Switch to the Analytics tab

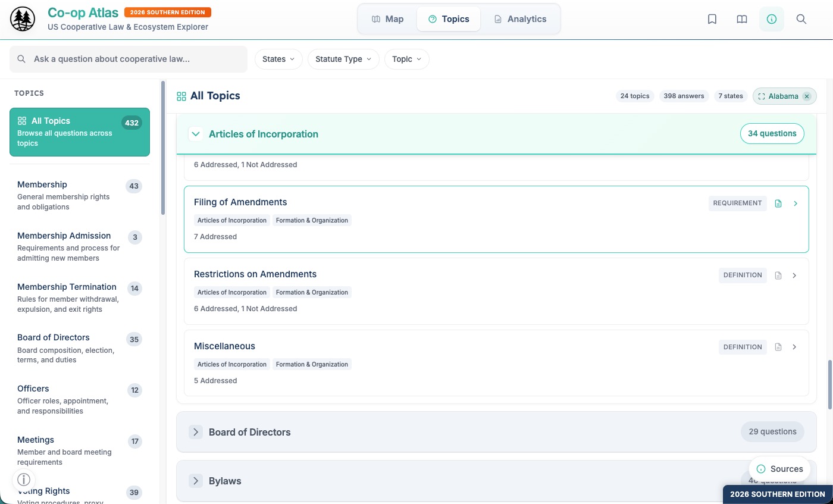(520, 19)
